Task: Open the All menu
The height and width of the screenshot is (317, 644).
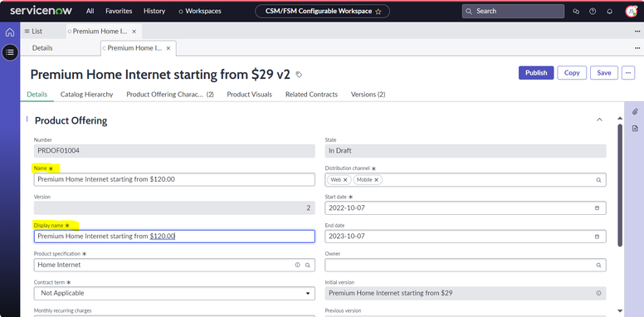Action: coord(90,11)
